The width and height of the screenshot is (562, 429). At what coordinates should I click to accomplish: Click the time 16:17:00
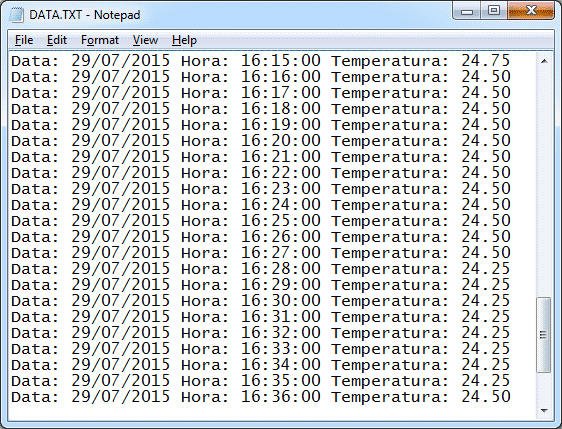281,93
